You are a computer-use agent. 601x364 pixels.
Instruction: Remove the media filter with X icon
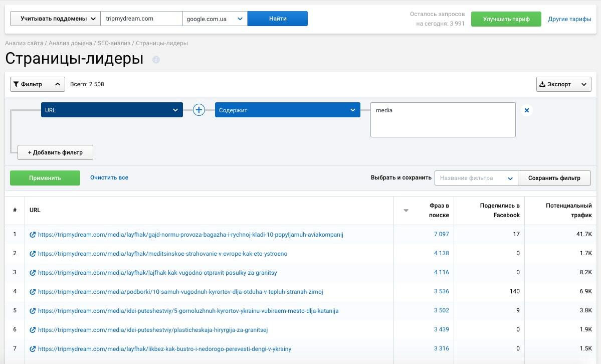coord(526,110)
